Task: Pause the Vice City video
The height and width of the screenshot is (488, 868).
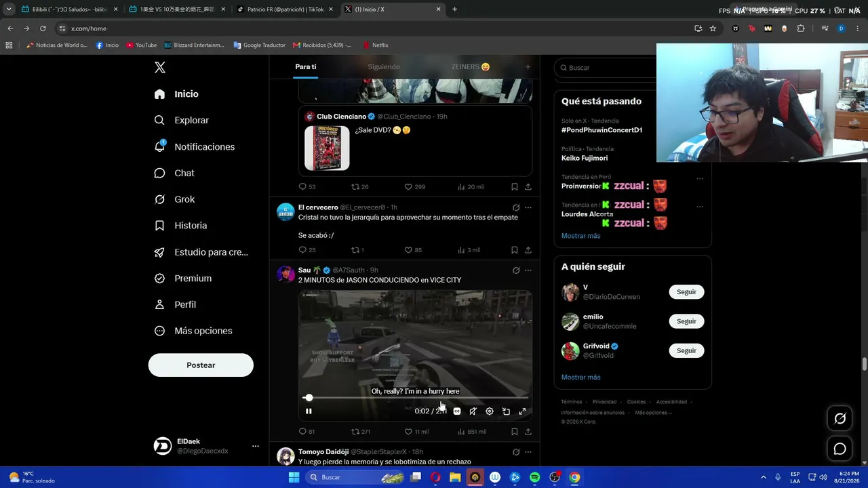Action: 309,411
